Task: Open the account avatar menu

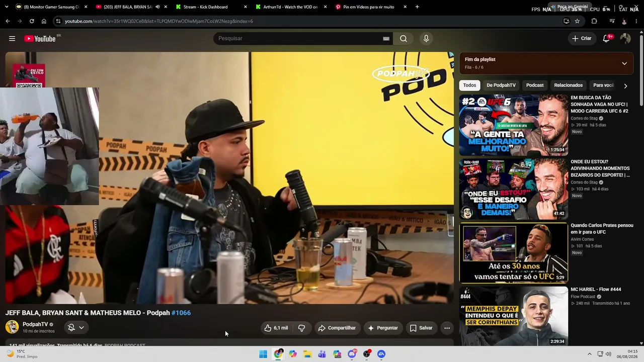Action: (x=625, y=39)
